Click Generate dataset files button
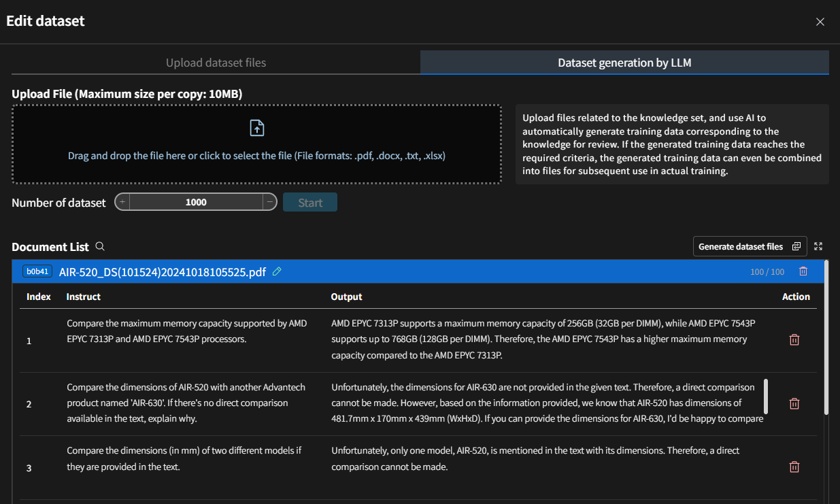The height and width of the screenshot is (504, 840). (x=750, y=246)
